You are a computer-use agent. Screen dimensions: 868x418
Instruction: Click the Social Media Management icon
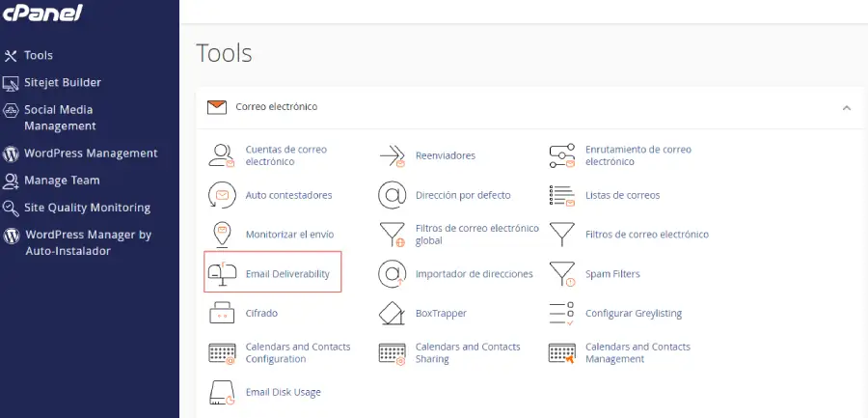click(11, 110)
